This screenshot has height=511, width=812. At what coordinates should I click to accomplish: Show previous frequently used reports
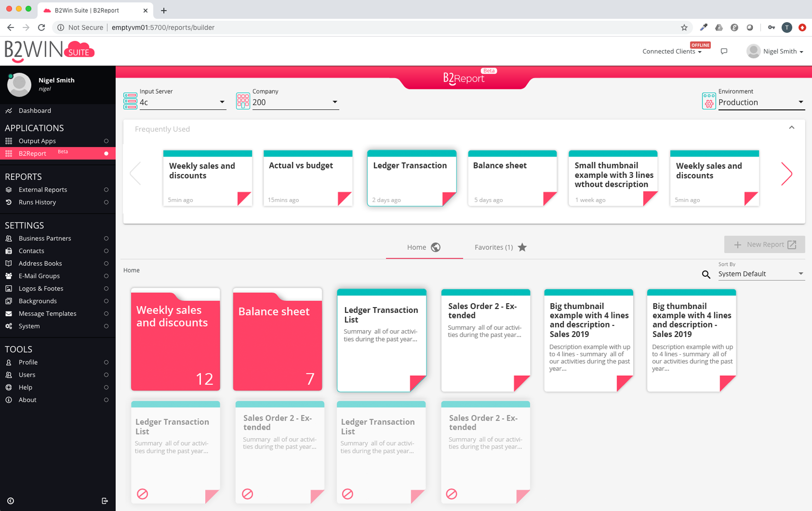tap(135, 174)
